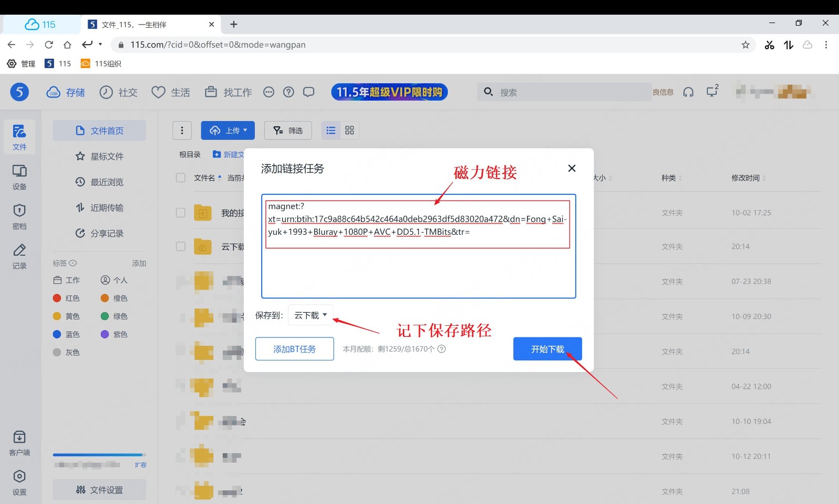Click the headphone customer service icon
839x504 pixels.
(x=688, y=92)
